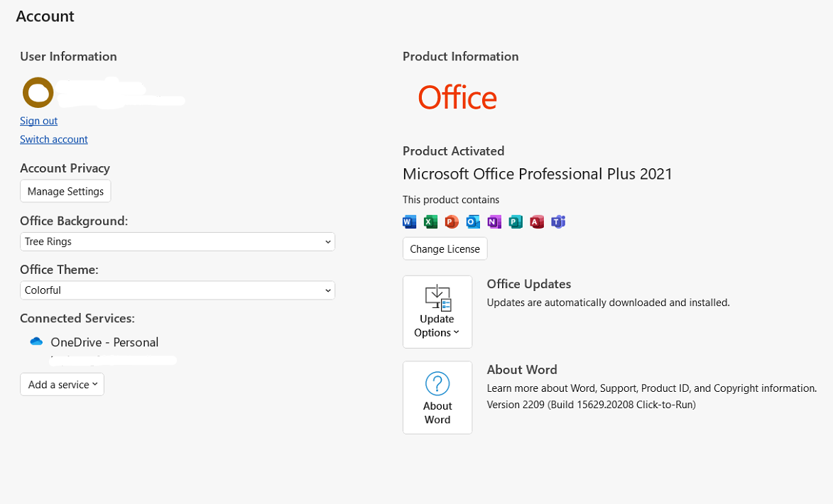Image resolution: width=833 pixels, height=504 pixels.
Task: Click the OneNote app icon
Action: 494,221
